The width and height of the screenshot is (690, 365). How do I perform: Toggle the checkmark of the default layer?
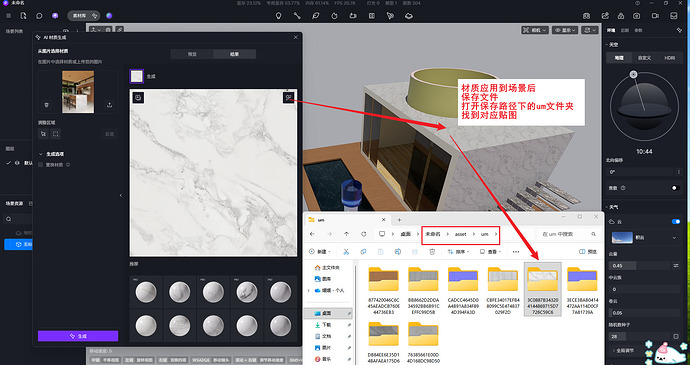9,163
